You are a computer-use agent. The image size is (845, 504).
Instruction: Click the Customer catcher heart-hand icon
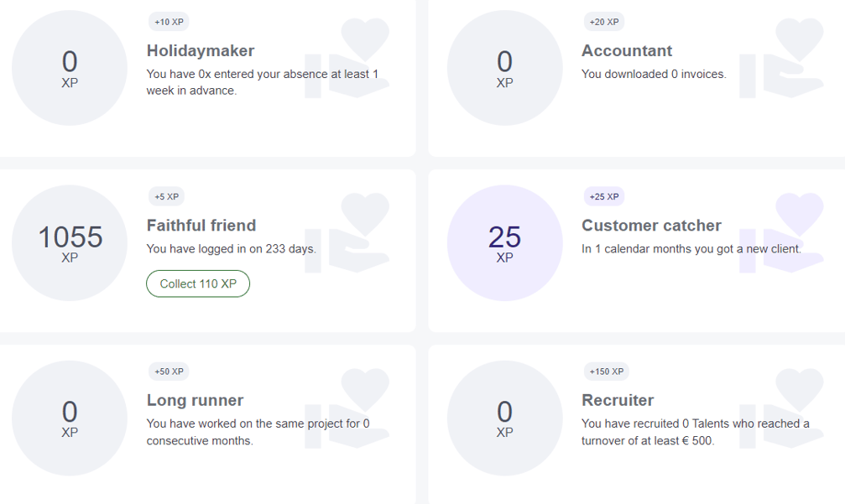point(783,233)
